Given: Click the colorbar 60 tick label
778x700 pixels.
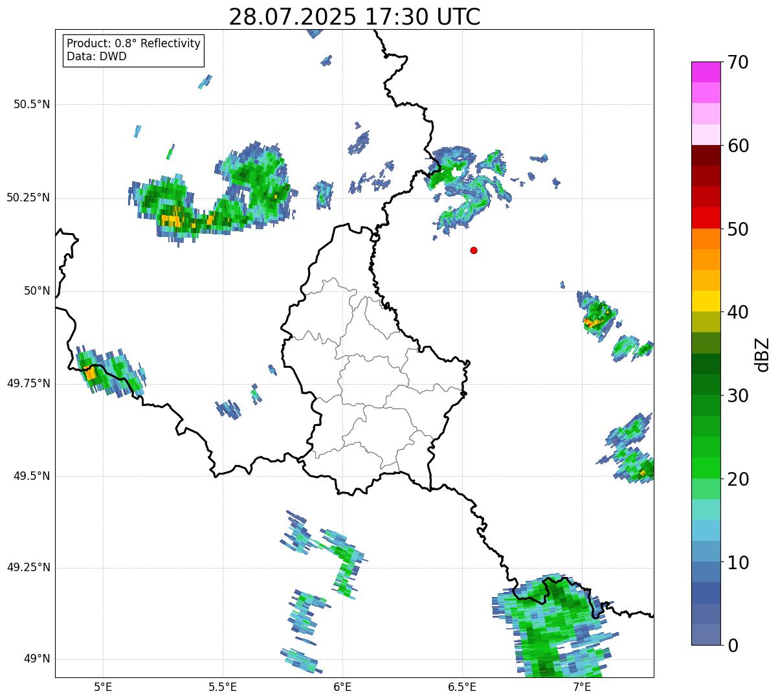Looking at the screenshot, I should [x=738, y=146].
